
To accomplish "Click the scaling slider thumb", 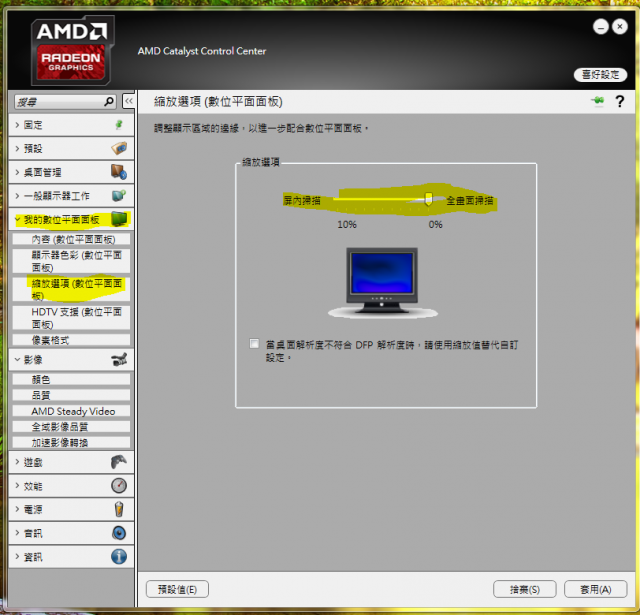I will (428, 199).
